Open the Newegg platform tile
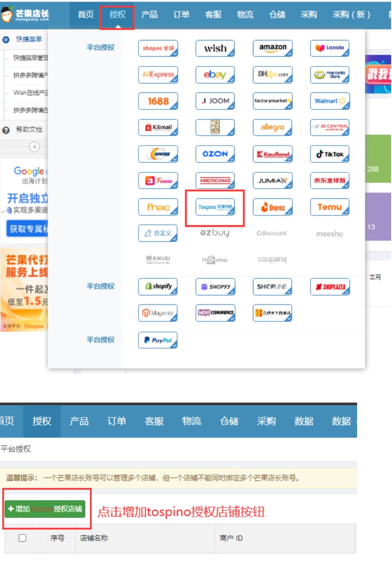Viewport: 392px width, 586px height. click(x=158, y=154)
